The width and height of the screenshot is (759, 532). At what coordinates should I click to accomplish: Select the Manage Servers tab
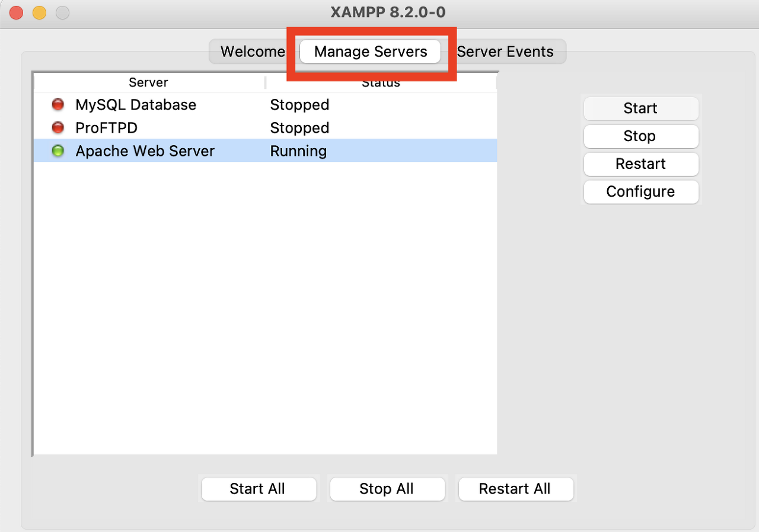pyautogui.click(x=371, y=52)
